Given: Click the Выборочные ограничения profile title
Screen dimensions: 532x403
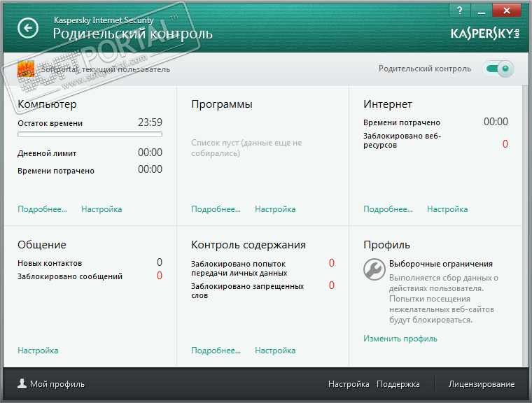Looking at the screenshot, I should coord(441,264).
